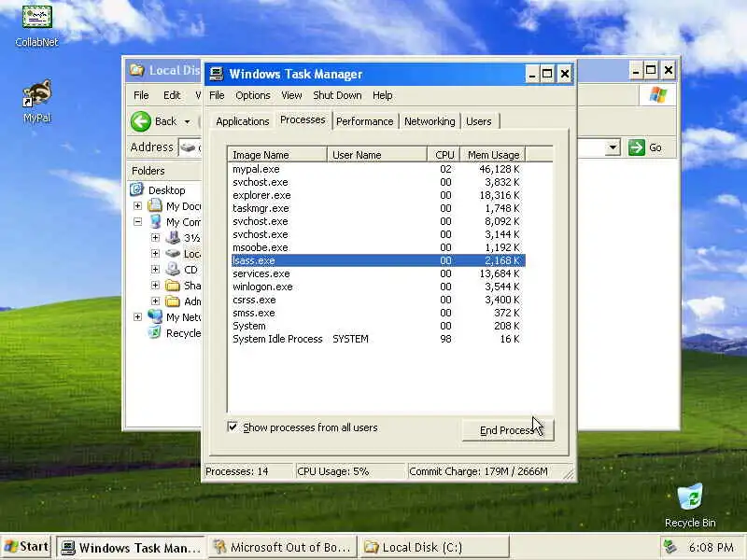Expand the Administrator documents tree node
The image size is (747, 560).
155,301
